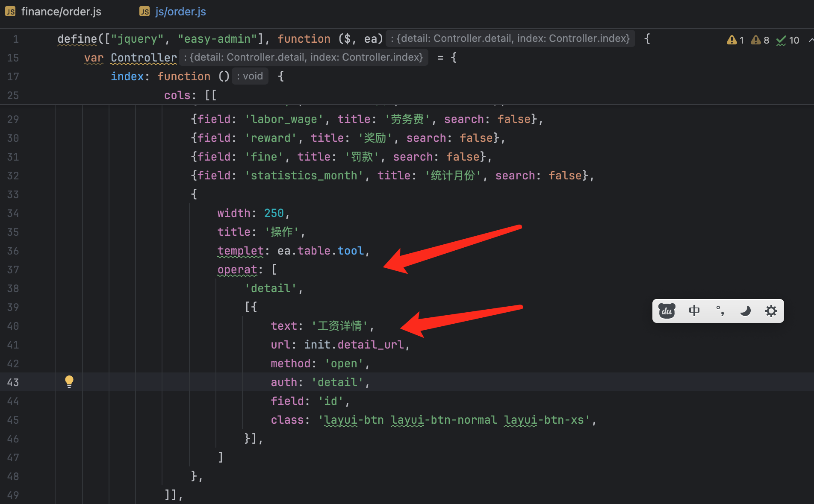Open the yellow lightbulb quick-fix on line 43
The height and width of the screenshot is (504, 814).
click(69, 381)
